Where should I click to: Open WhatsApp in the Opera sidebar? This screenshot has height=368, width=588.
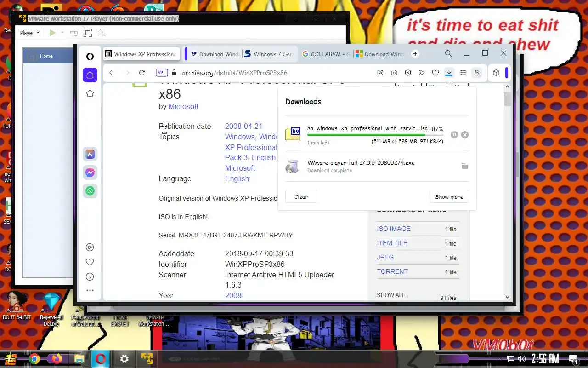(x=90, y=190)
